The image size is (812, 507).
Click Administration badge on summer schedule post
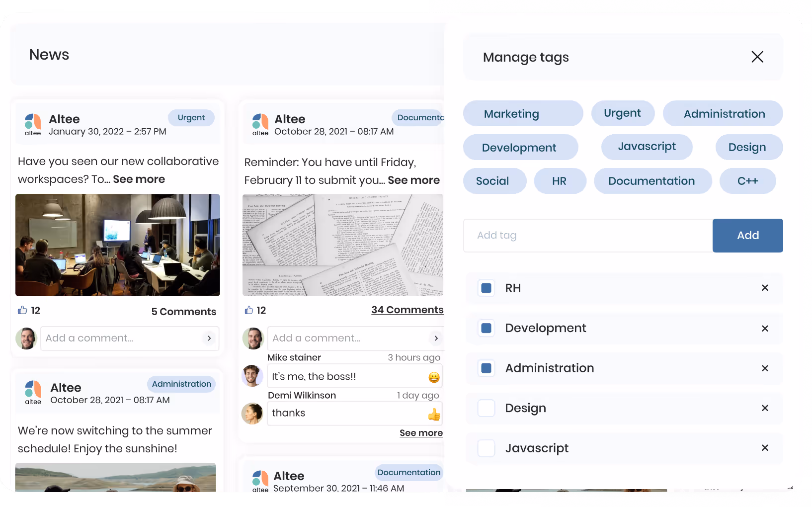click(181, 384)
